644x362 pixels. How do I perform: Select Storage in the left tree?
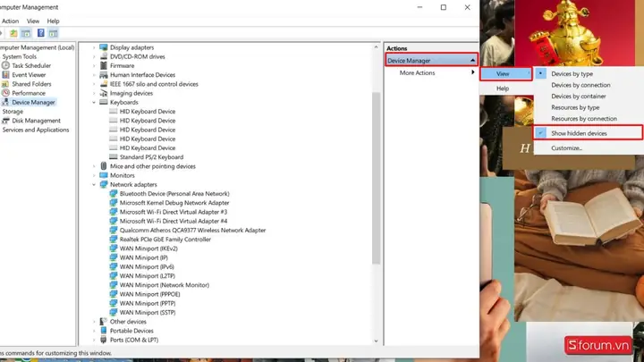[x=13, y=111]
